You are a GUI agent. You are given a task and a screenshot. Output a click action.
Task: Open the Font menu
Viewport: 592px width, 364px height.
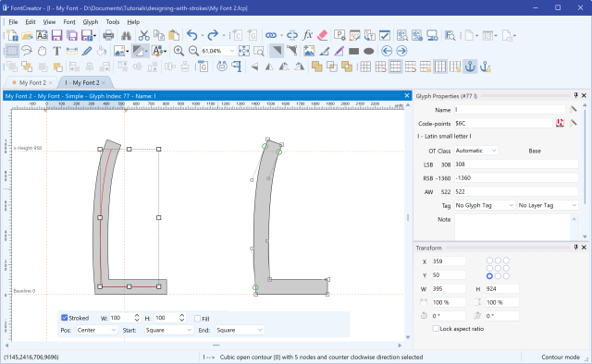coord(69,22)
